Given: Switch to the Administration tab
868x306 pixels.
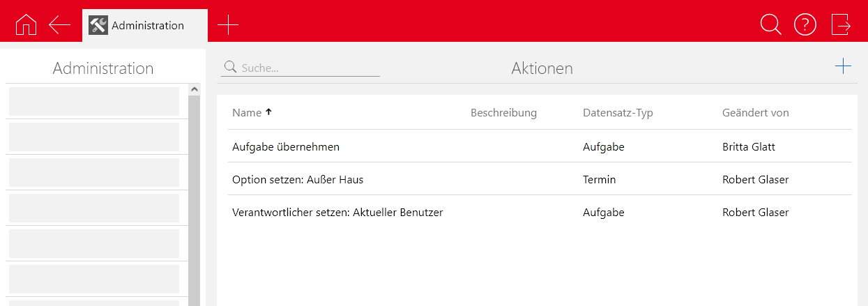Looking at the screenshot, I should 148,26.
